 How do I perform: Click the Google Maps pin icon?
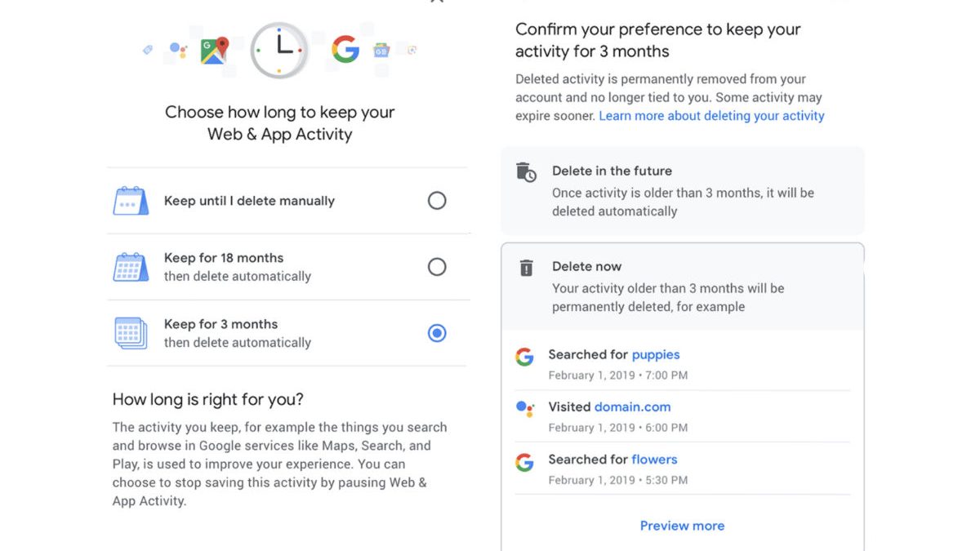215,51
